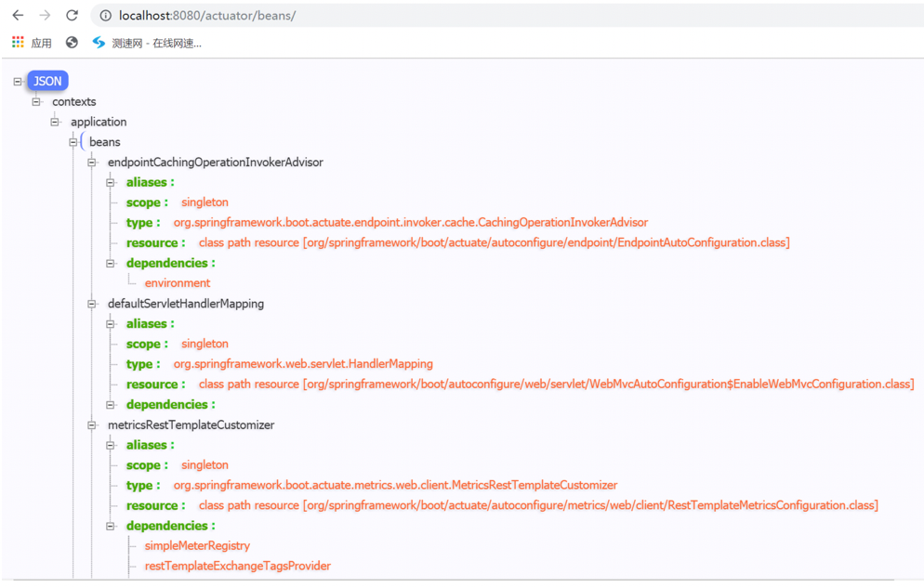The width and height of the screenshot is (924, 587).
Task: Click WebMvcAutoConfiguration$EnableWebMvcConfiguration resource value
Action: 556,384
